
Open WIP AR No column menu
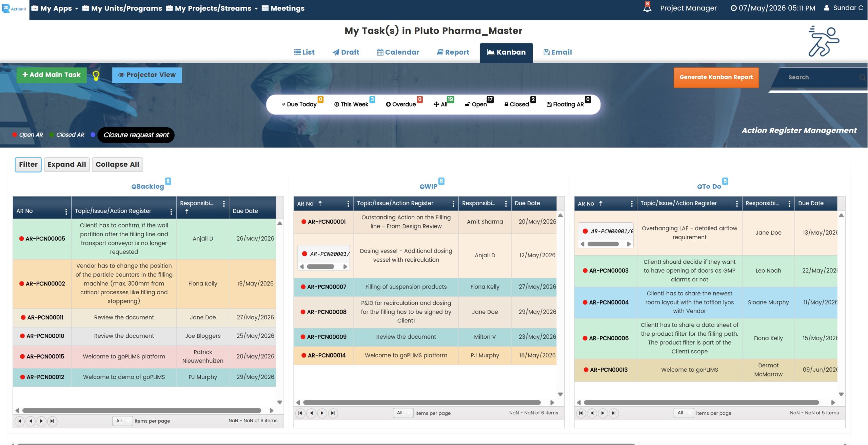point(348,204)
